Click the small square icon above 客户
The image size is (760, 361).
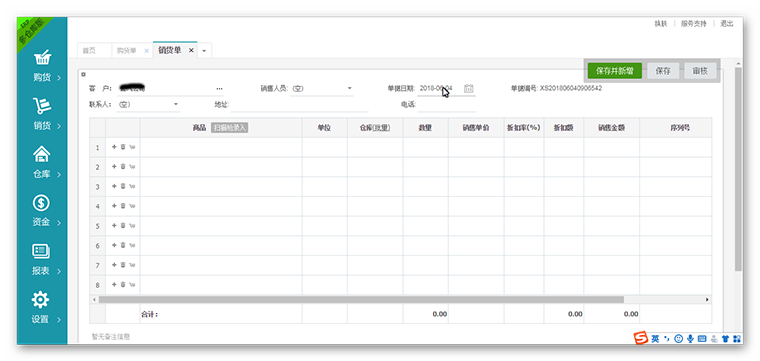point(83,74)
